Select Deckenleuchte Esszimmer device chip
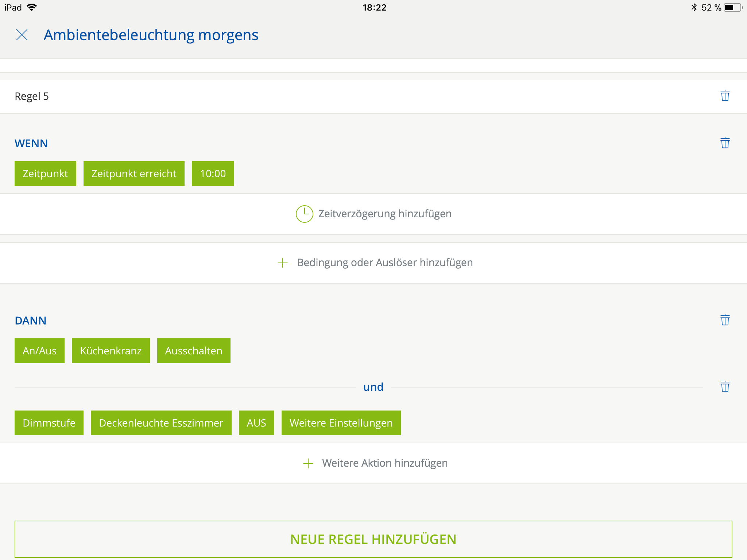The image size is (747, 560). (161, 423)
